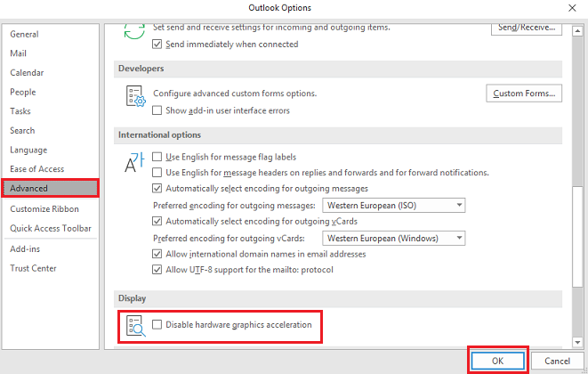588x374 pixels.
Task: Click the Developers custom forms gear icon
Action: point(135,96)
